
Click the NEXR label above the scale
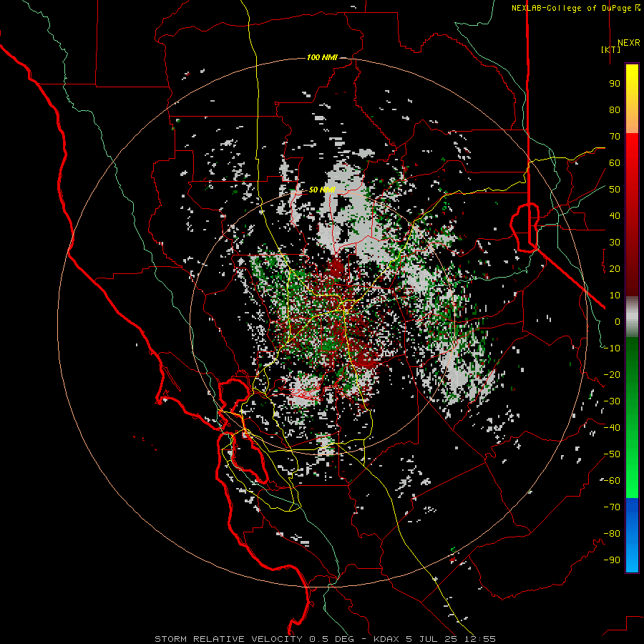click(628, 43)
